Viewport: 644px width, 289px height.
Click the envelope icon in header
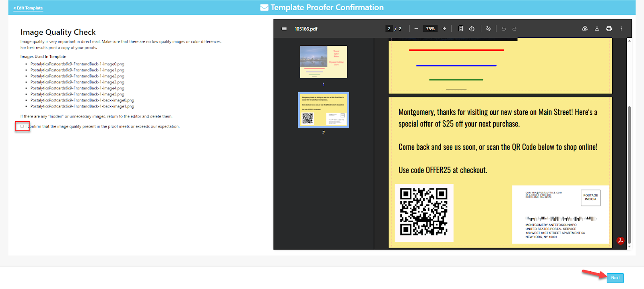coord(264,8)
